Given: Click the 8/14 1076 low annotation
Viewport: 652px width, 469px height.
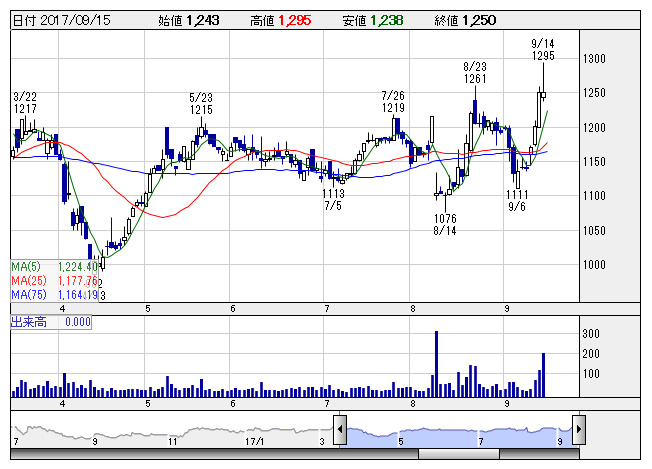Looking at the screenshot, I should click(x=445, y=224).
